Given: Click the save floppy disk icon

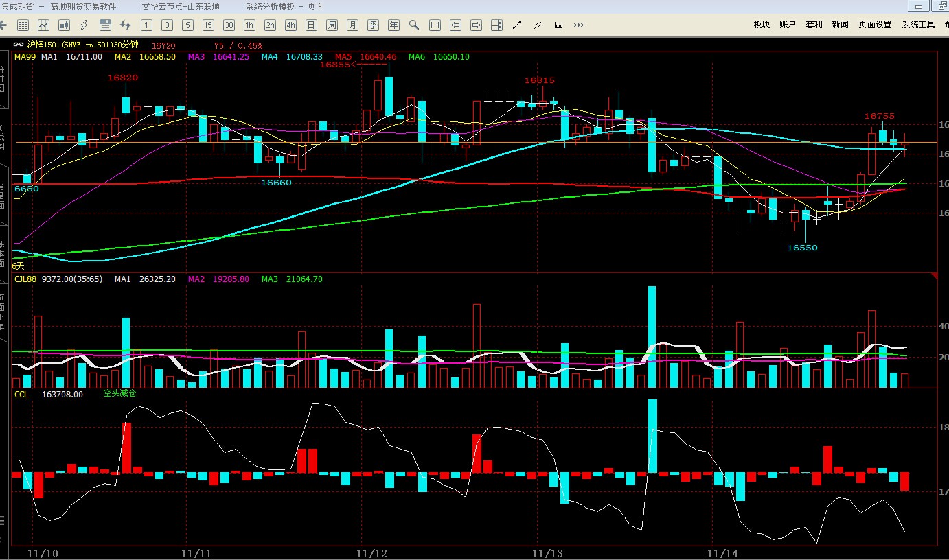Looking at the screenshot, I should pyautogui.click(x=105, y=25).
